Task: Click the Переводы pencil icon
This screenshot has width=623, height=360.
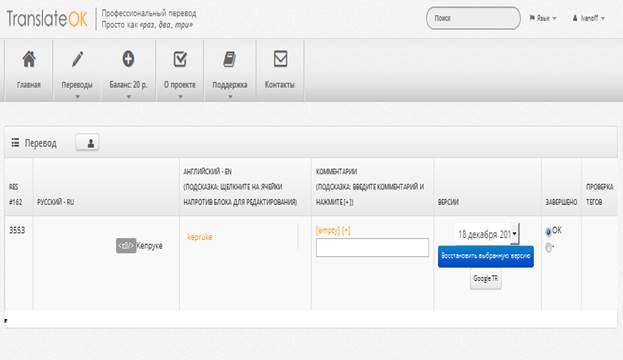Action: pos(77,59)
